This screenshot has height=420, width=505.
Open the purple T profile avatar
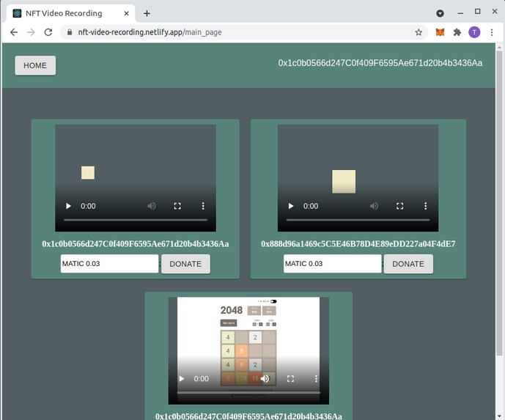(474, 32)
